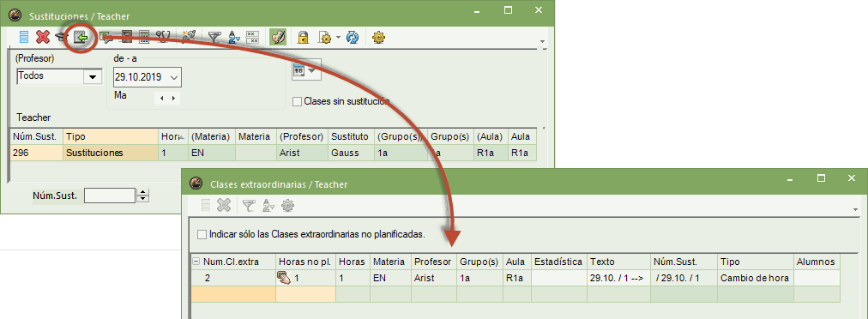
Task: Click the circled calendar icon with green arrow
Action: point(81,38)
